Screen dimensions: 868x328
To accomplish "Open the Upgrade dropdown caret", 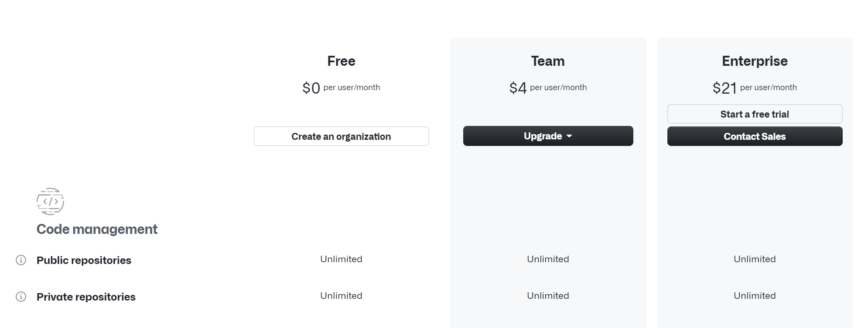I will tap(569, 136).
